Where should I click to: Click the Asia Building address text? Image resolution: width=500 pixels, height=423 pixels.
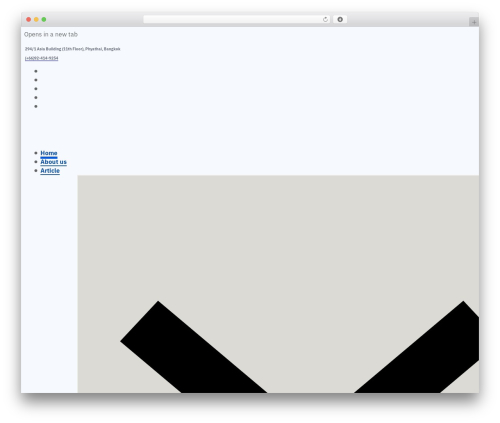point(73,49)
